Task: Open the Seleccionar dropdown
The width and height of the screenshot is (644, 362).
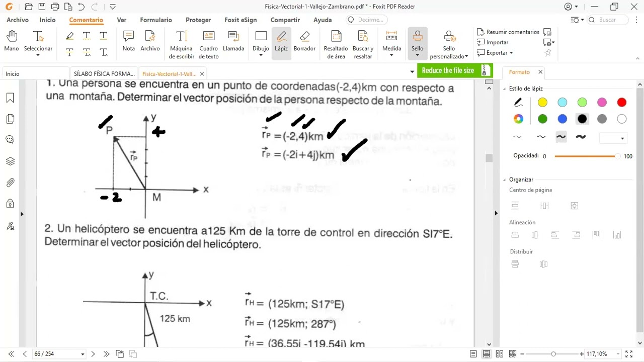Action: point(38,54)
